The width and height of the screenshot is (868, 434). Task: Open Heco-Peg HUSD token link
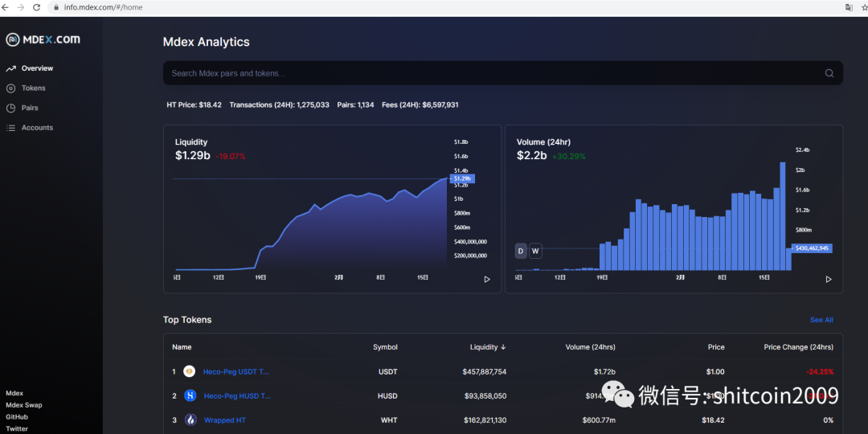click(x=237, y=395)
